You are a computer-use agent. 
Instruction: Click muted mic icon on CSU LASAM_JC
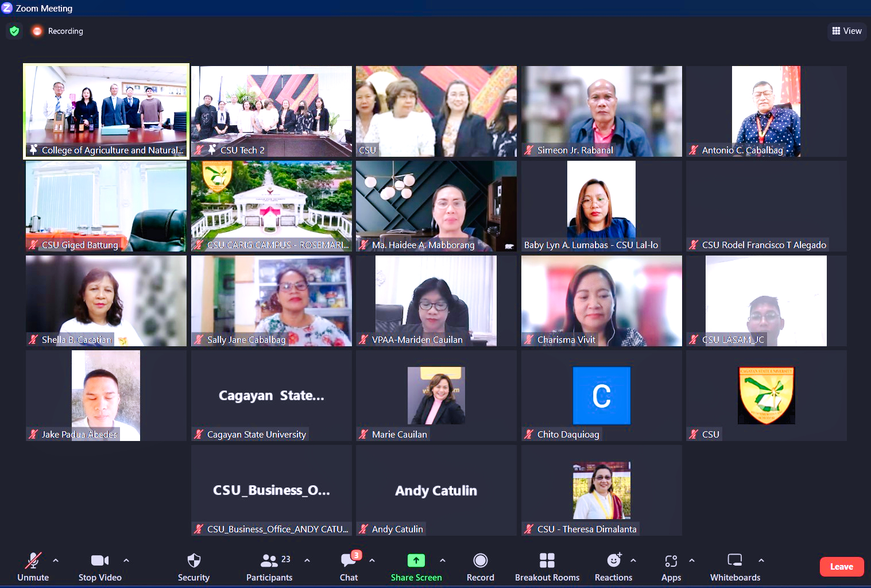click(694, 340)
